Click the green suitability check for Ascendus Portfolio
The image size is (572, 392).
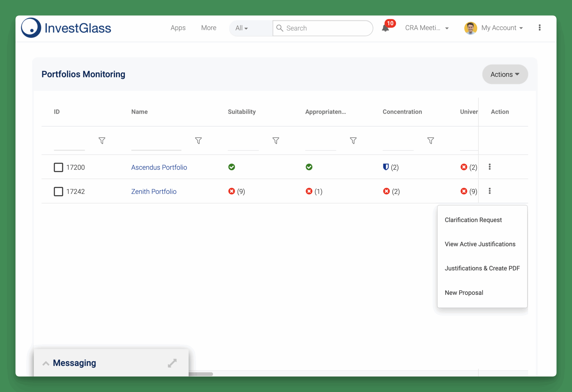(x=232, y=167)
